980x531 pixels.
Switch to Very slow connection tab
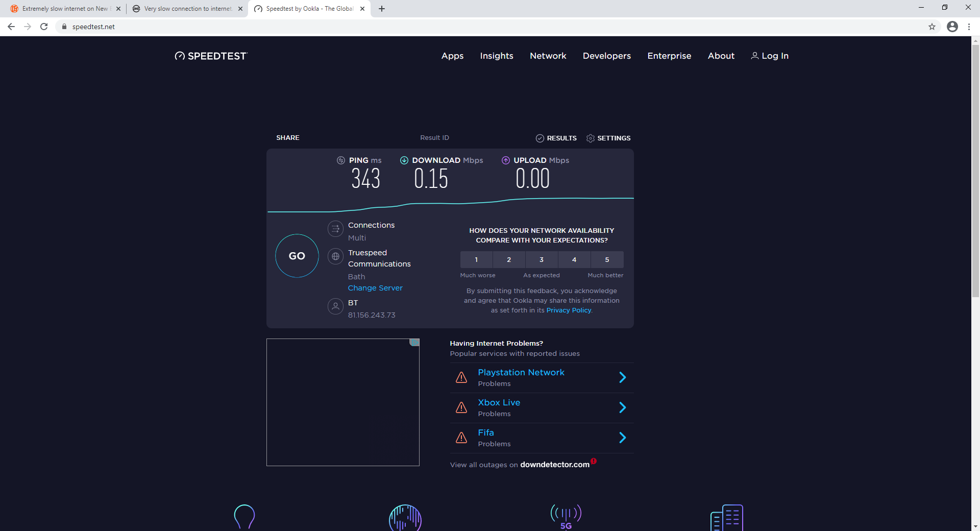[x=187, y=9]
